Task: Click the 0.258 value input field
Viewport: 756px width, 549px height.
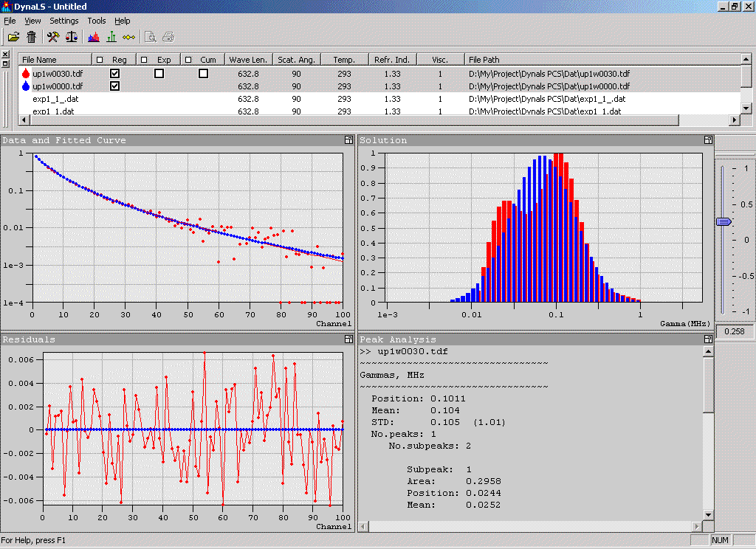Action: pyautogui.click(x=735, y=333)
